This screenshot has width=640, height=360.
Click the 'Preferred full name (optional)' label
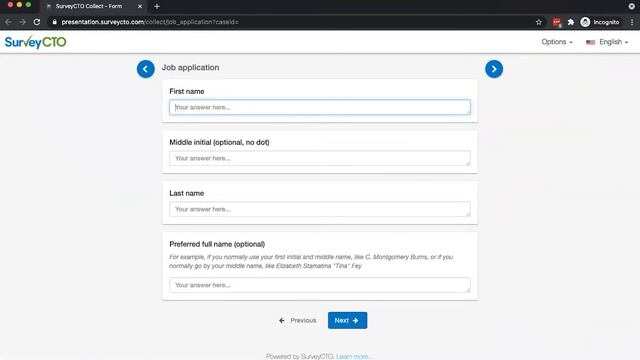(x=217, y=244)
